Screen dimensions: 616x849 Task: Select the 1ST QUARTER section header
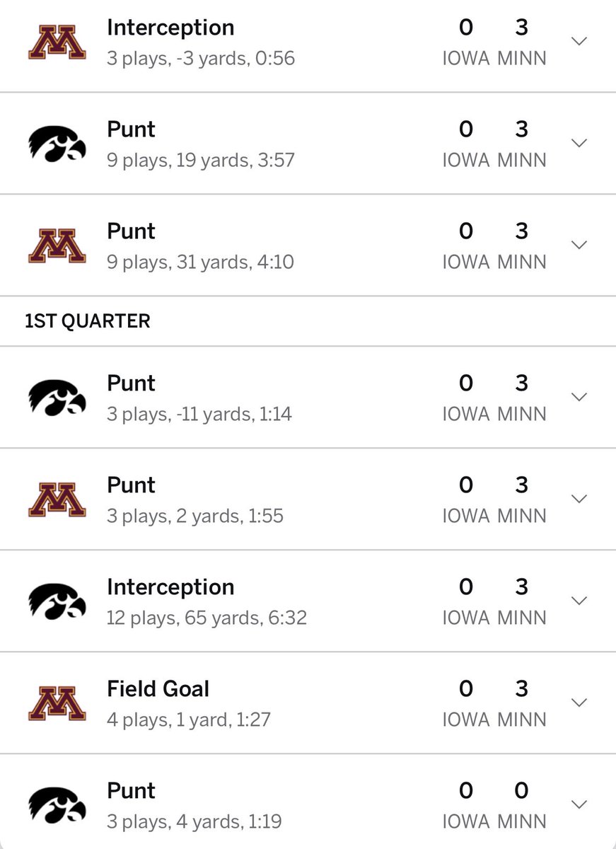point(88,321)
